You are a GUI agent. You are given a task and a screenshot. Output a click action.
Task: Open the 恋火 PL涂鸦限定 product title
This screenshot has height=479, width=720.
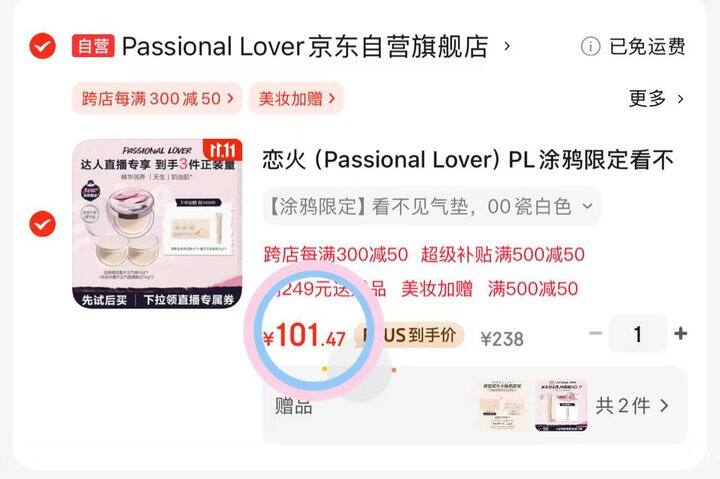coord(468,160)
